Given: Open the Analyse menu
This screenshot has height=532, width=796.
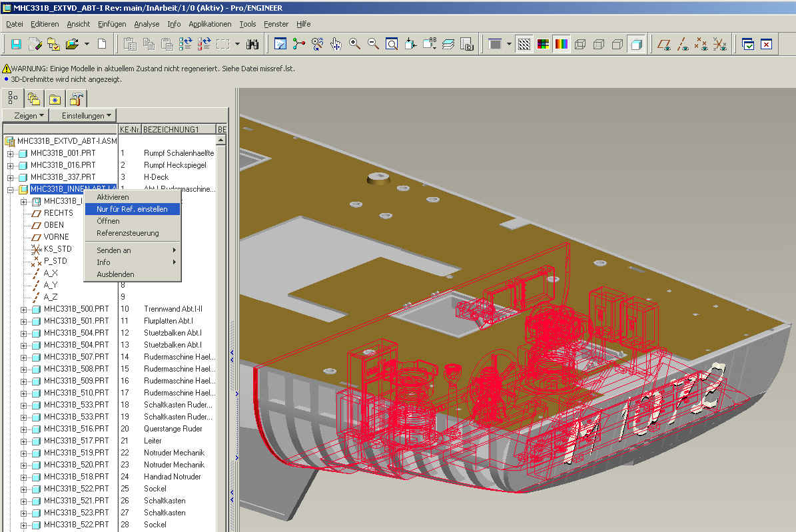Looking at the screenshot, I should pos(147,24).
